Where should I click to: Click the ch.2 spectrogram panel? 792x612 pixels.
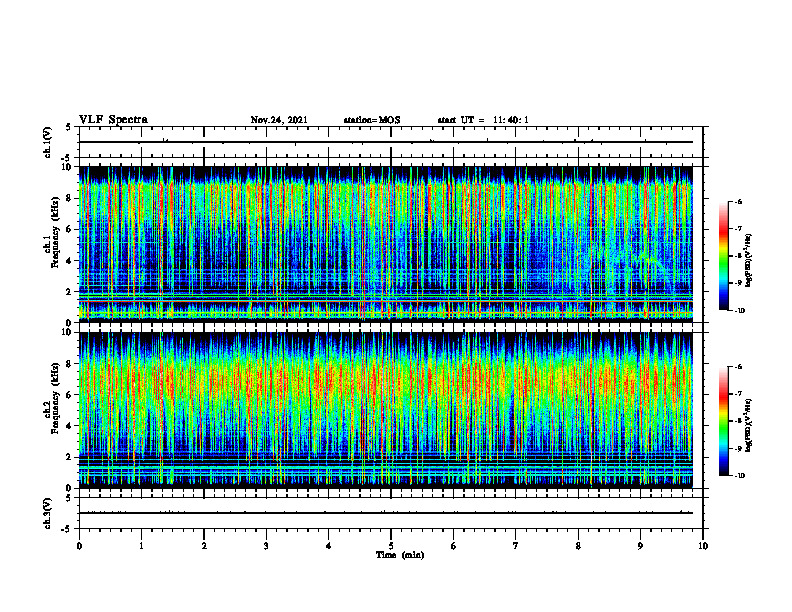tap(386, 410)
